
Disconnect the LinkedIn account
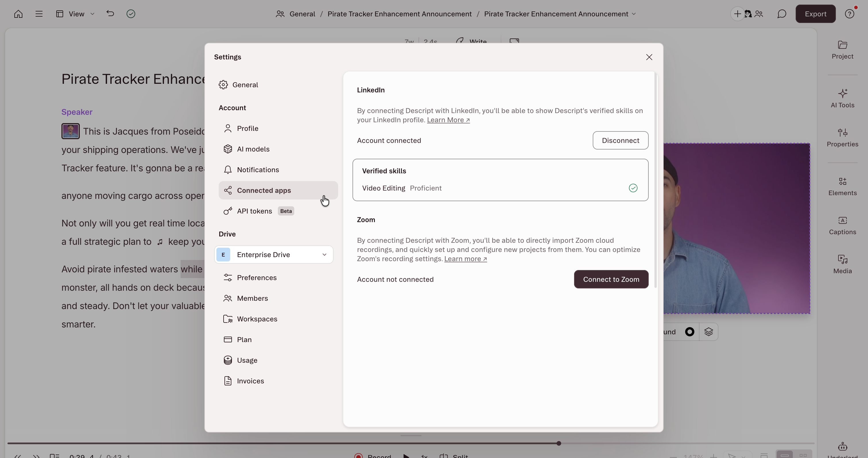coord(620,140)
